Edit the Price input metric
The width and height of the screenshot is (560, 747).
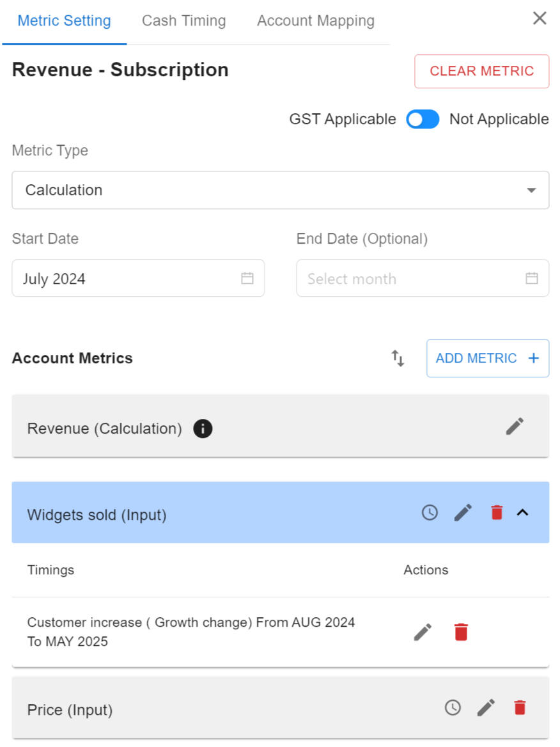[x=486, y=707]
